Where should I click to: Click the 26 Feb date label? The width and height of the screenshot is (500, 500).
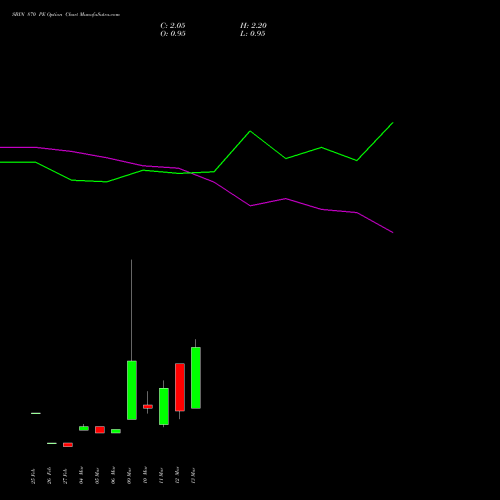tap(49, 475)
